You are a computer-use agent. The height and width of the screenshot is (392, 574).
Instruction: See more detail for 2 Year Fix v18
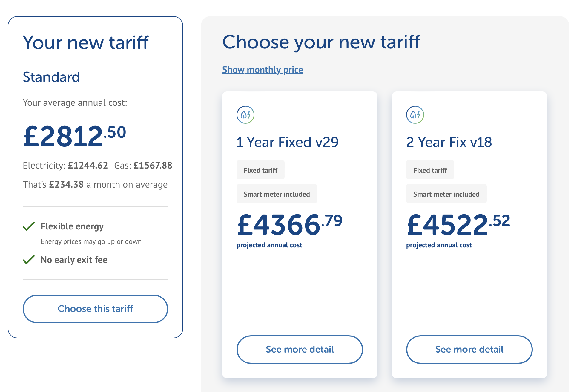(469, 349)
